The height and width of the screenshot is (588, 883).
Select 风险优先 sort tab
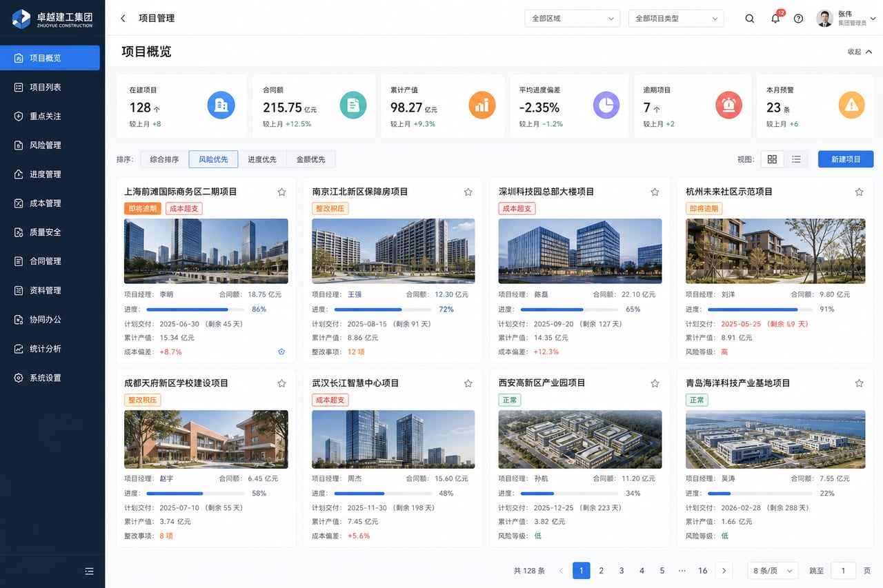(213, 159)
